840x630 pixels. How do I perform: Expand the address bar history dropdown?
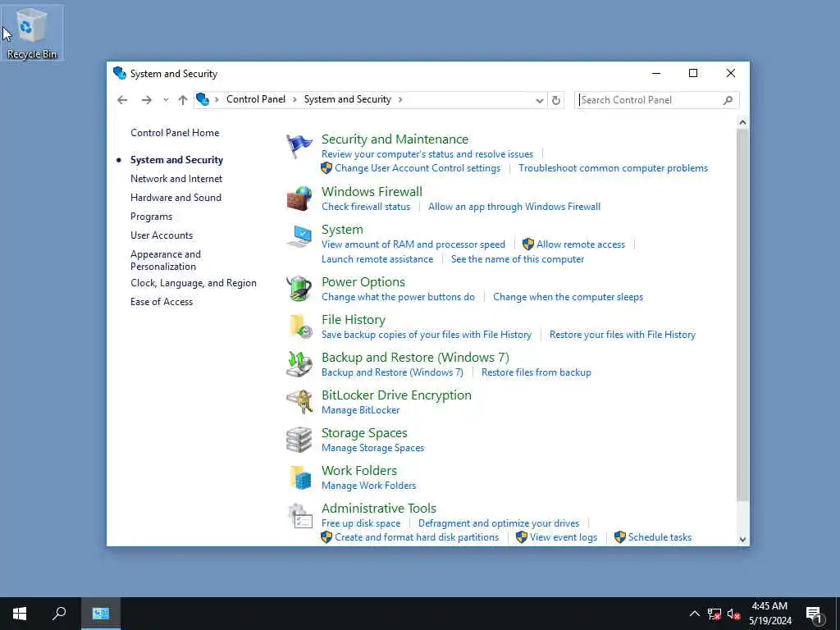point(540,100)
